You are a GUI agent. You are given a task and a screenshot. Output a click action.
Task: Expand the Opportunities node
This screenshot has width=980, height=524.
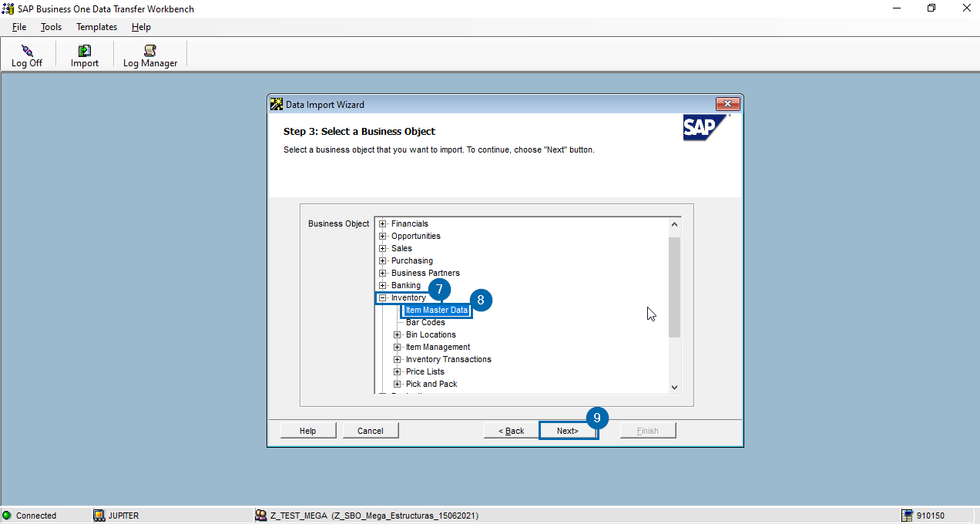pyautogui.click(x=382, y=236)
